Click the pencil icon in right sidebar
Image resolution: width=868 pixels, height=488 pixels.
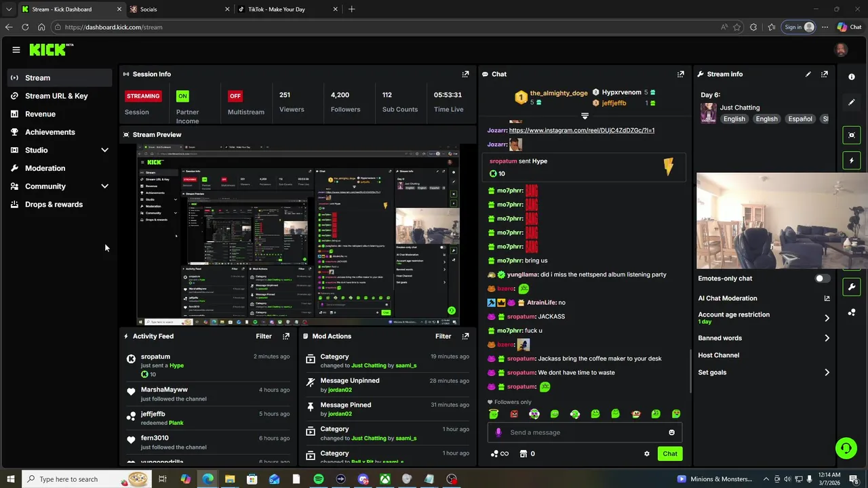(x=852, y=102)
